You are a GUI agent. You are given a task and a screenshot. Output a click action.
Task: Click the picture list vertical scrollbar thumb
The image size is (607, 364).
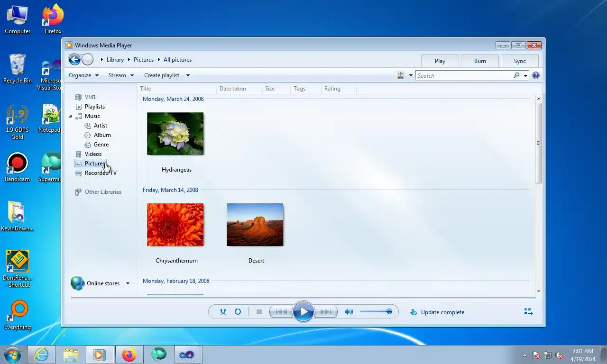tap(538, 143)
